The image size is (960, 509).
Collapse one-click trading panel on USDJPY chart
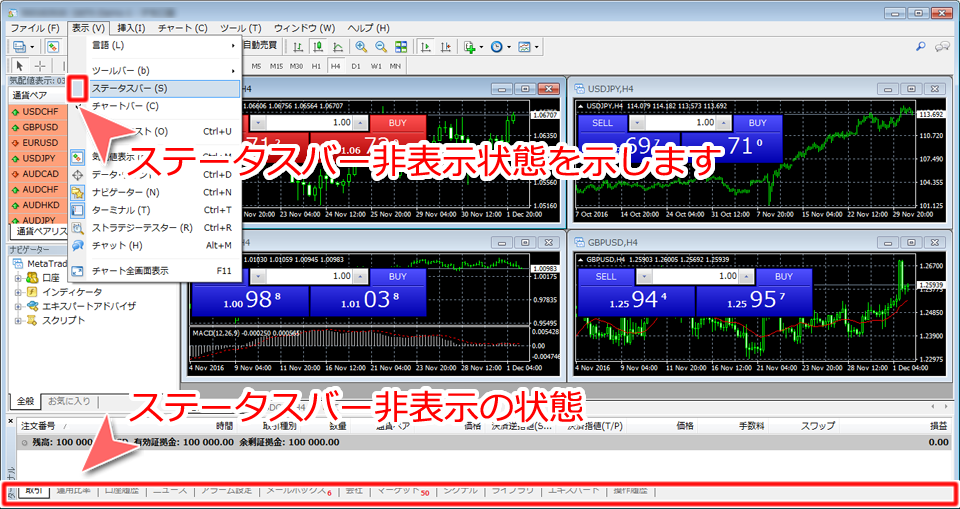[580, 107]
